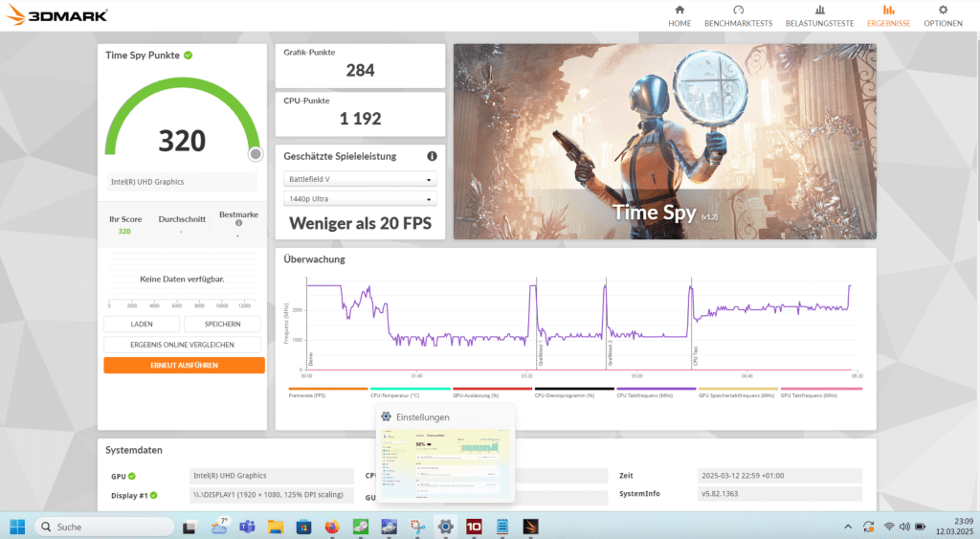Click the Grafiktest 2 marker in the chart
Viewport: 980px width, 539px height.
click(610, 354)
